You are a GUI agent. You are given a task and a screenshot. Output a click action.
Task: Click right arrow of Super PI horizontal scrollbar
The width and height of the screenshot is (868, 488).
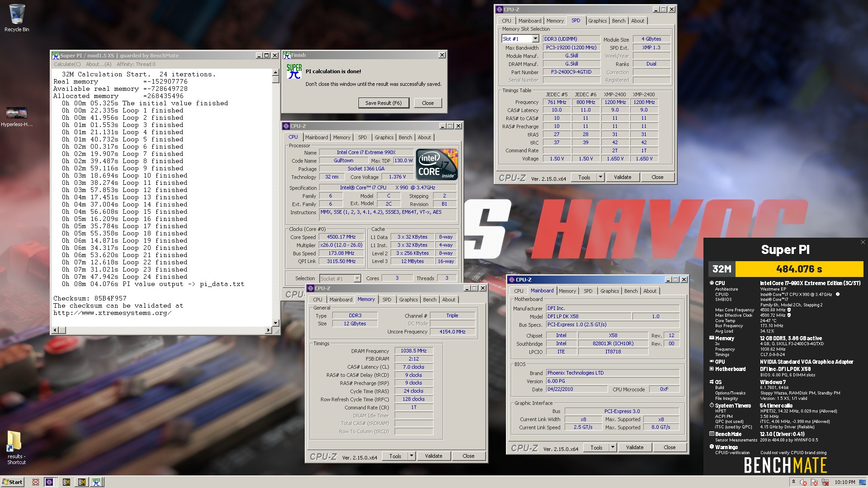[268, 330]
